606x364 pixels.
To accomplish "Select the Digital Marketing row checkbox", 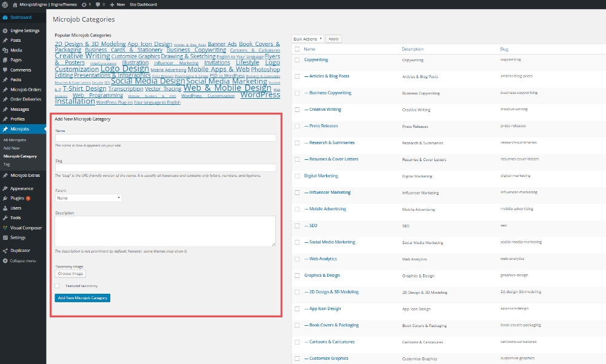I will [x=297, y=176].
